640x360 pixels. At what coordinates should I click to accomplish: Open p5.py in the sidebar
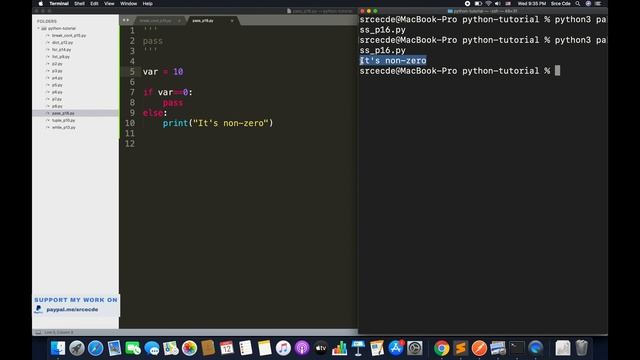click(x=57, y=85)
